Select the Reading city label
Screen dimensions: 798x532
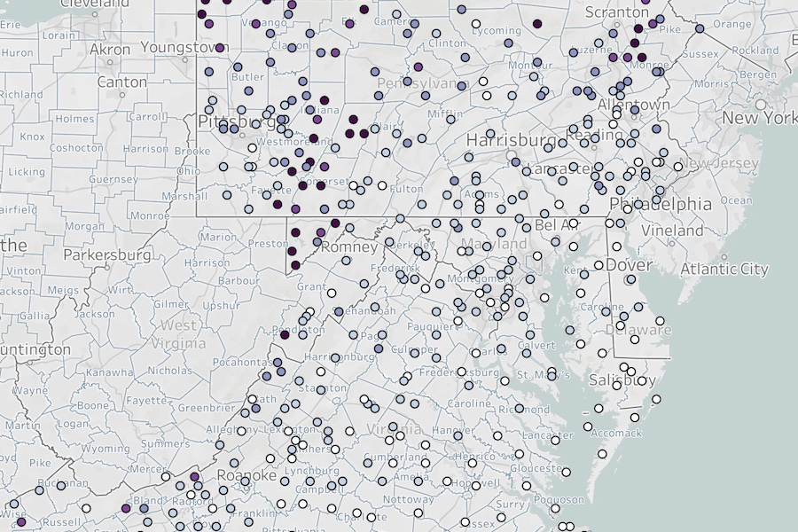click(593, 136)
